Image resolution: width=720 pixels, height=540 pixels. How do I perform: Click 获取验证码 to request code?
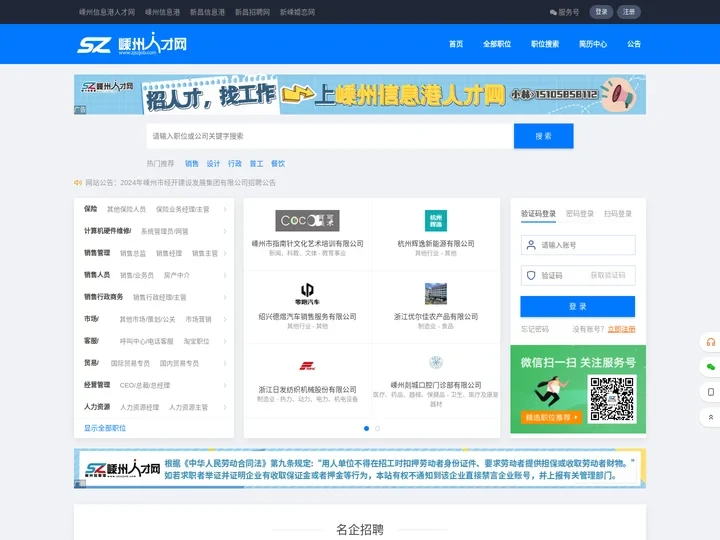(608, 276)
